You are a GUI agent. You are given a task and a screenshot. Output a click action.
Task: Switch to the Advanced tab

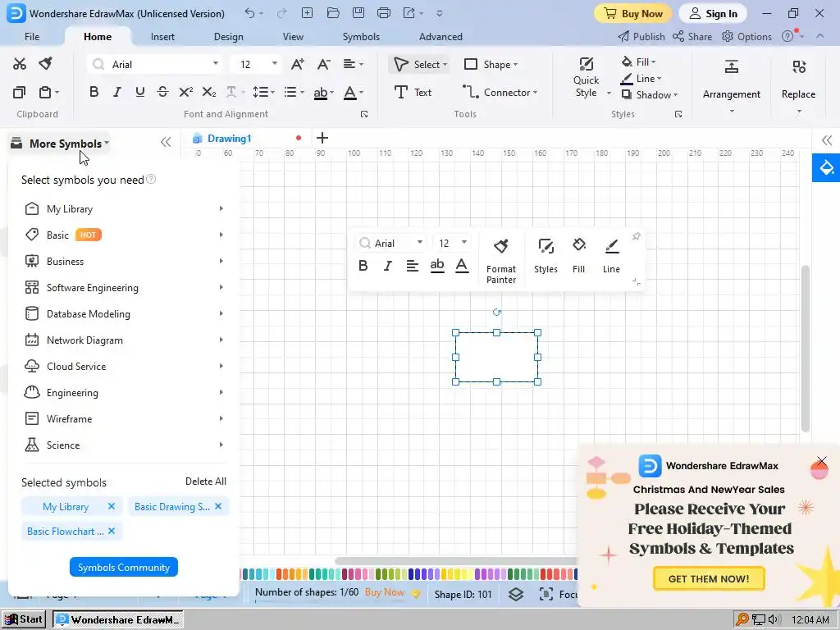(x=441, y=36)
